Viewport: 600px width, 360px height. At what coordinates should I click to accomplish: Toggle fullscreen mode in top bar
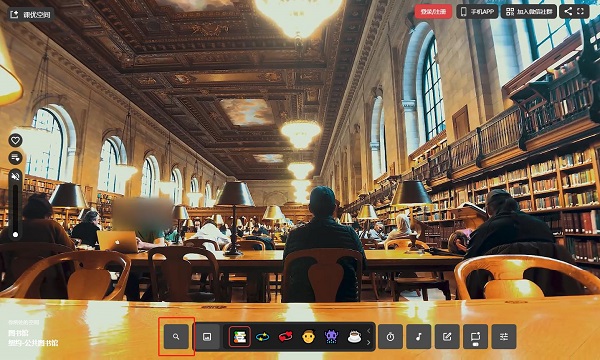click(580, 11)
